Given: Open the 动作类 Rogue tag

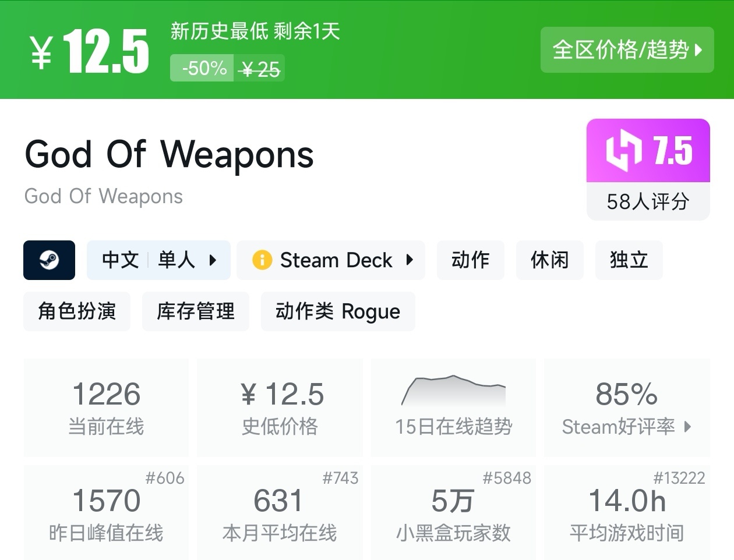Looking at the screenshot, I should tap(338, 311).
